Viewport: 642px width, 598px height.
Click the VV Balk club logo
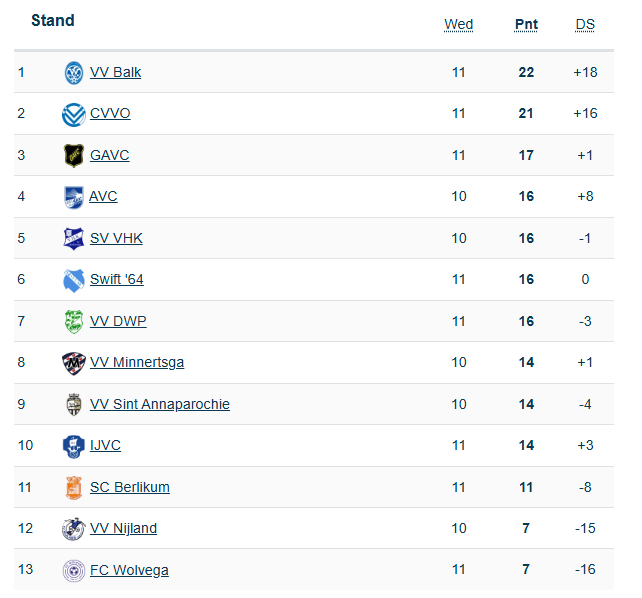74,72
